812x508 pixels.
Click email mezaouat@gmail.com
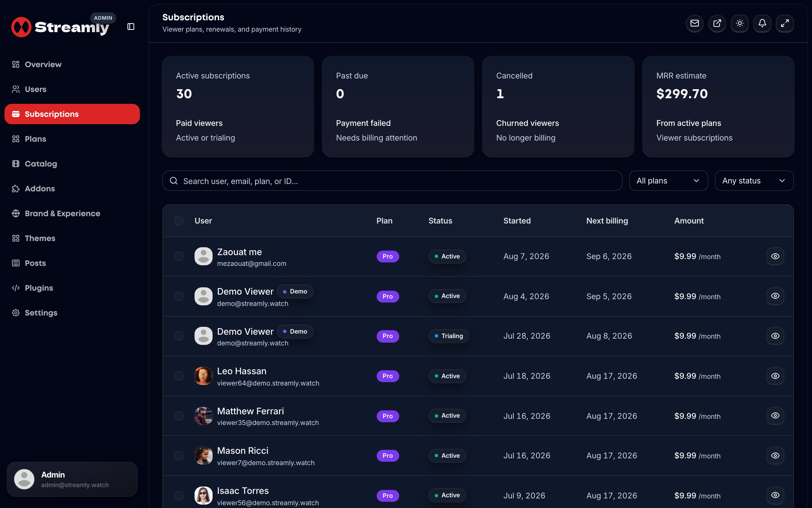252,264
